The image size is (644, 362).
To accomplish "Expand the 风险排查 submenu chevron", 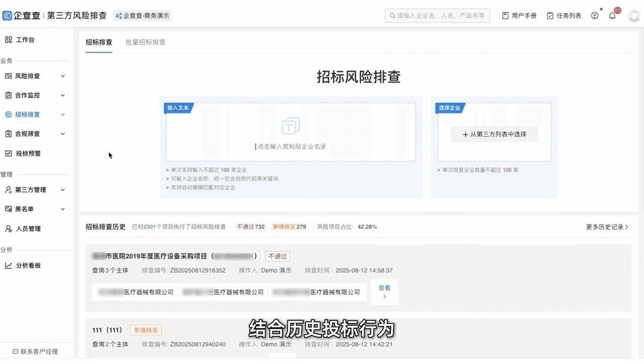I will point(63,76).
